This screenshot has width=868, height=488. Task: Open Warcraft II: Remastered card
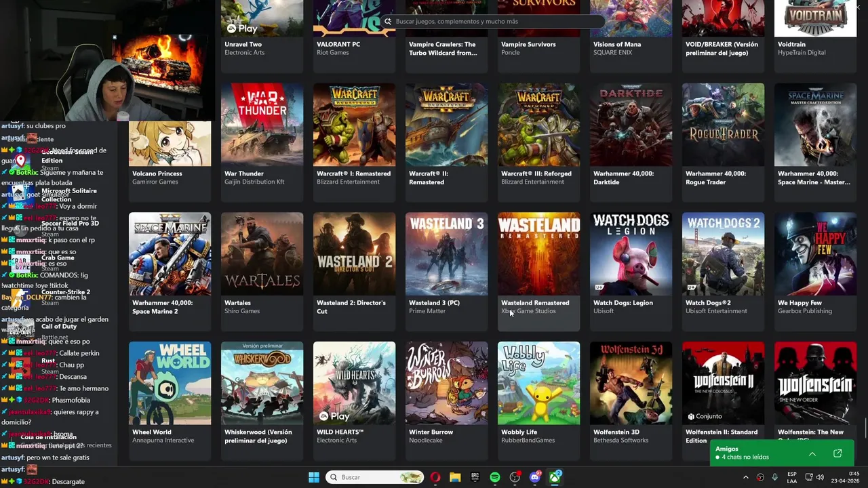coord(446,142)
